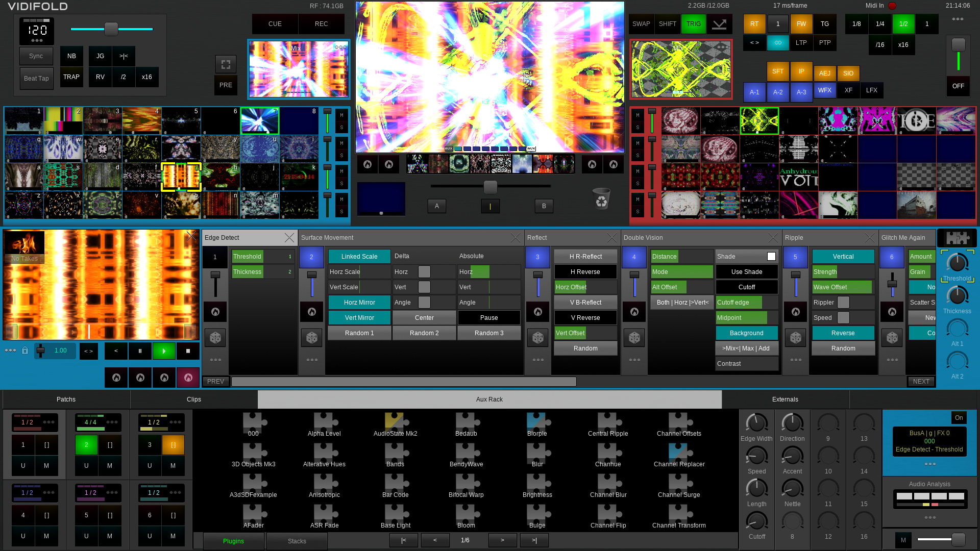Screen dimensions: 980x551
Task: Click the down-arrow icon next to TRIG
Action: tap(719, 24)
